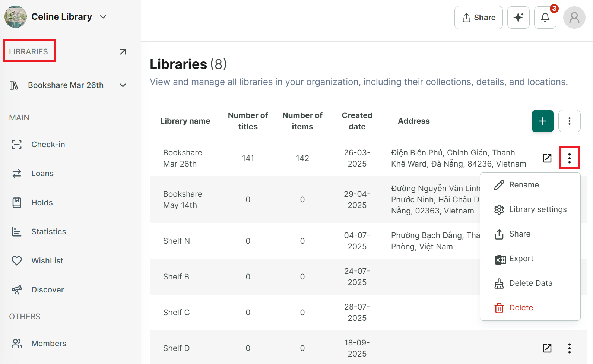The image size is (593, 364).
Task: Expand the Celine Library organization dropdown
Action: (103, 17)
